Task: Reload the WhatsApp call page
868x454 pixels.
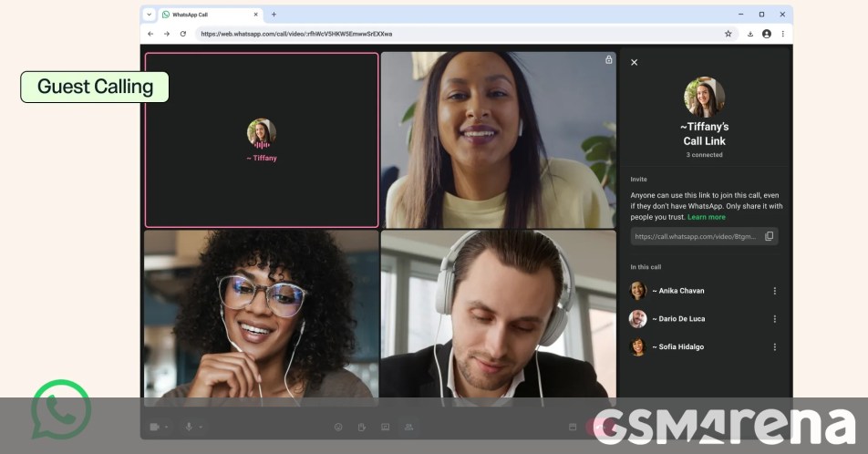Action: [183, 34]
